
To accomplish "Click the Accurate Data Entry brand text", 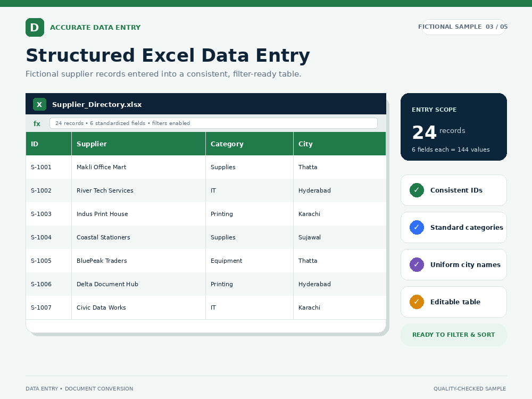I will click(x=95, y=28).
